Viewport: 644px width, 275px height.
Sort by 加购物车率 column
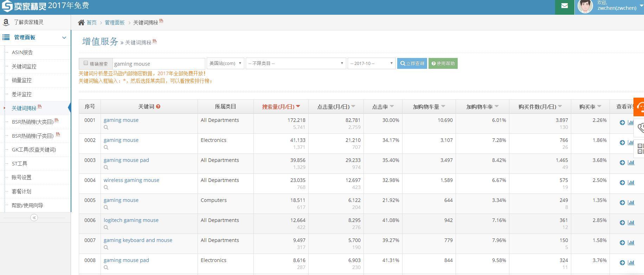482,106
